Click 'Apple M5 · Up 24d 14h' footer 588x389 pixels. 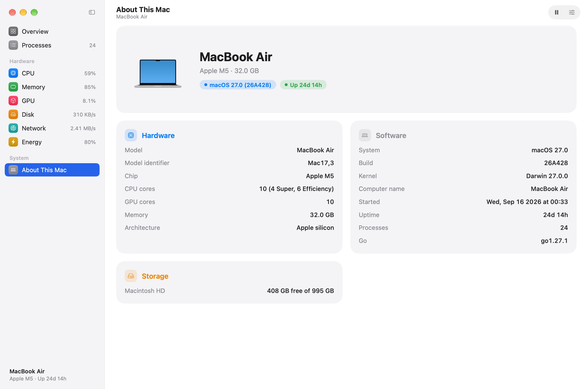[x=38, y=379]
